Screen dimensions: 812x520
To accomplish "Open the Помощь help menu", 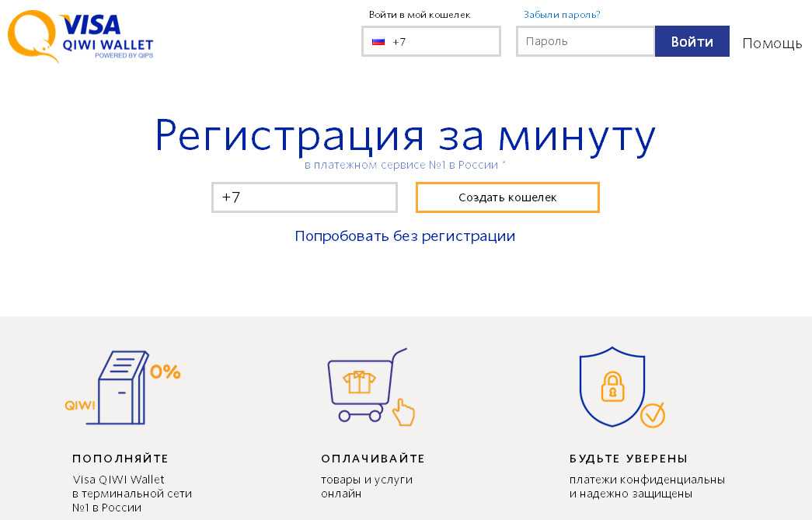I will point(772,43).
